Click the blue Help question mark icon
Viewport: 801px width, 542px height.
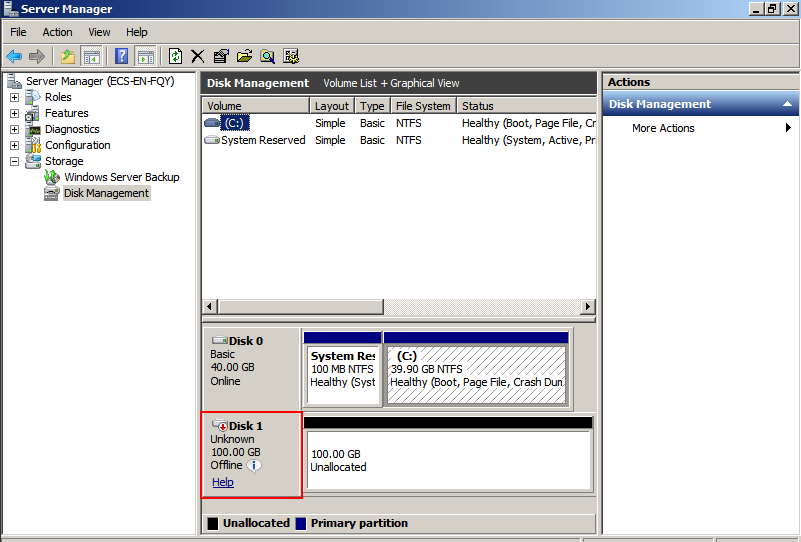(122, 56)
